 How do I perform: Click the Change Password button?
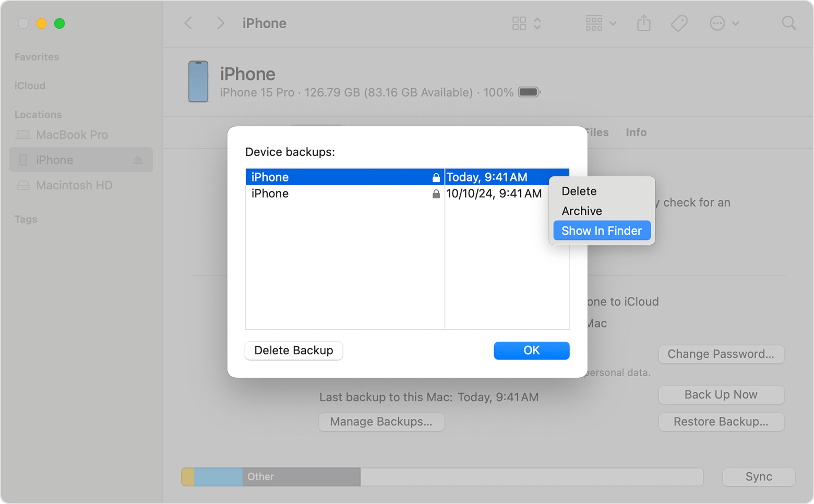(721, 354)
